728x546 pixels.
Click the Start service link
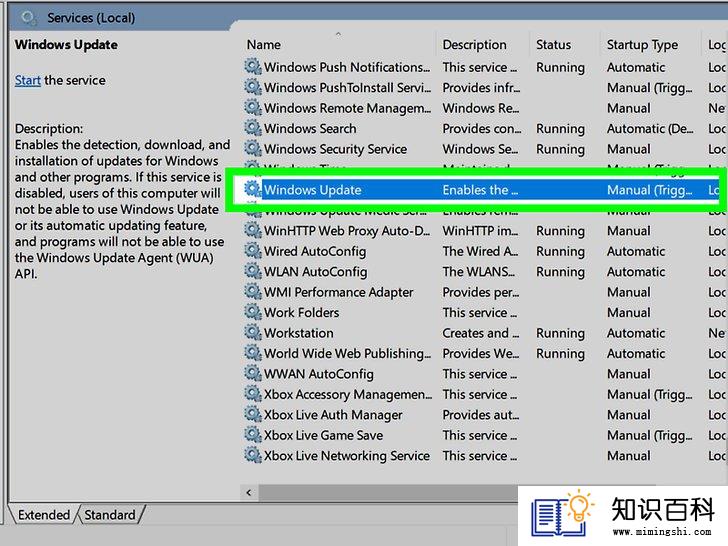tap(27, 80)
